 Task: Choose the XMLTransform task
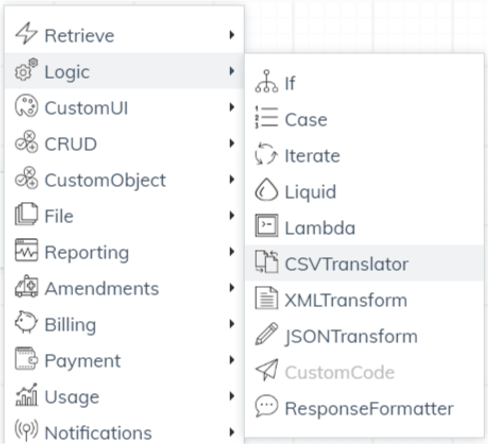coord(364,299)
